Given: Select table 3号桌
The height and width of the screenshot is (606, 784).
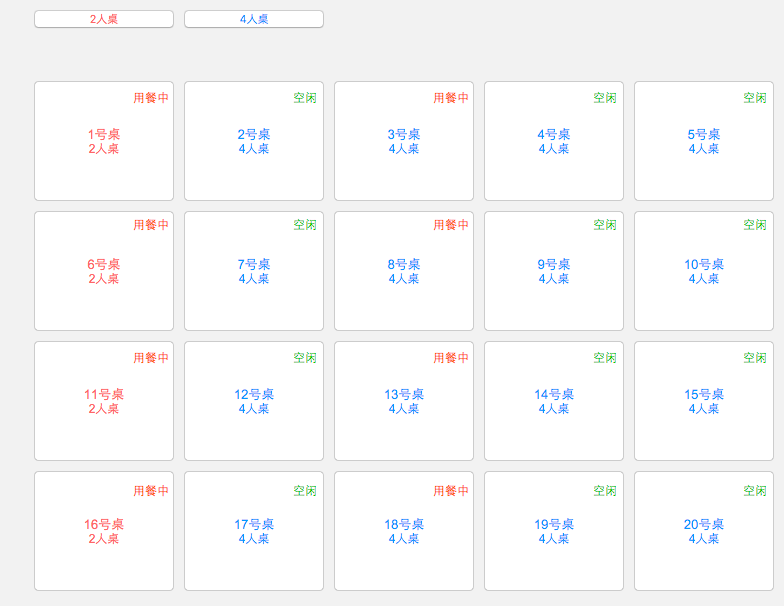Looking at the screenshot, I should [x=404, y=141].
